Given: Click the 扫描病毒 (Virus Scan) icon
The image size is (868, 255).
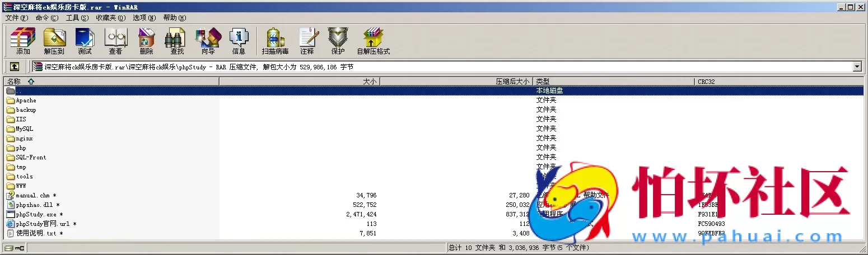Looking at the screenshot, I should (x=275, y=41).
